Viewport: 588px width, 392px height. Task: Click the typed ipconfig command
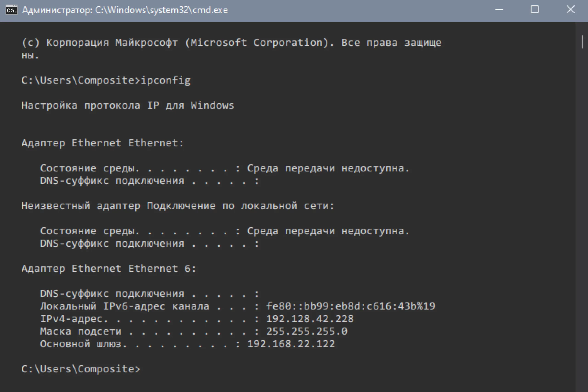(x=166, y=81)
